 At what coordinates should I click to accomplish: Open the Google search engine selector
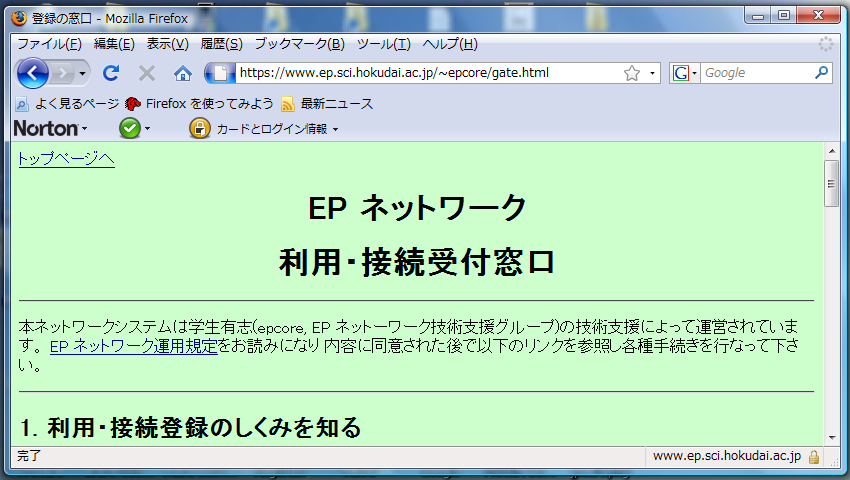pyautogui.click(x=684, y=73)
